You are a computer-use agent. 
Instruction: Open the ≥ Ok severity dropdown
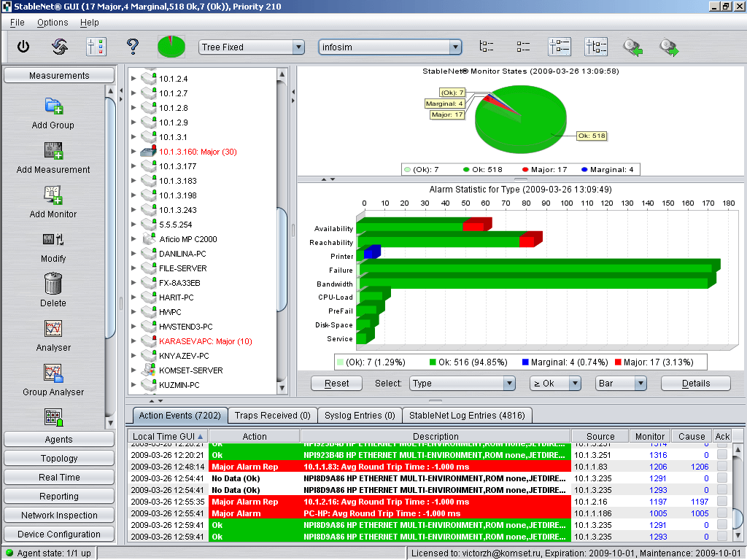coord(555,384)
